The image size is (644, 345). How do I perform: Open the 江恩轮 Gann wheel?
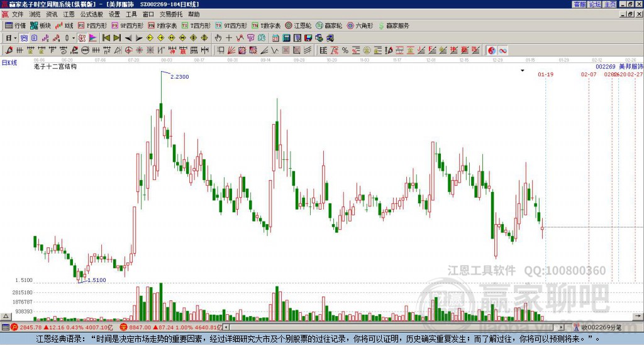point(298,25)
